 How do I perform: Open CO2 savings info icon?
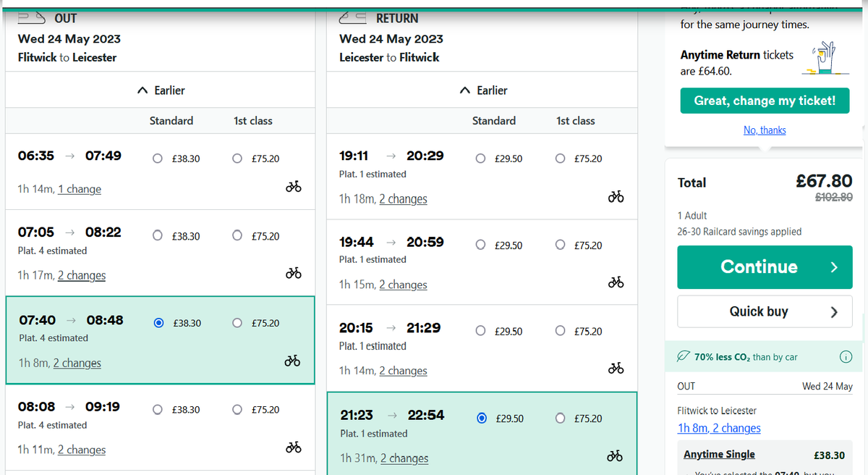(x=845, y=357)
